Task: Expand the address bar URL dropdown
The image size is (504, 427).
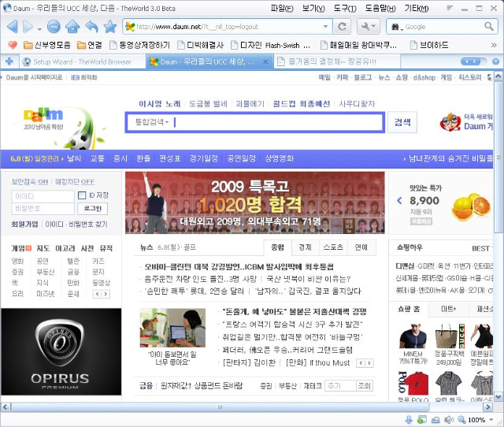Action: pos(325,26)
